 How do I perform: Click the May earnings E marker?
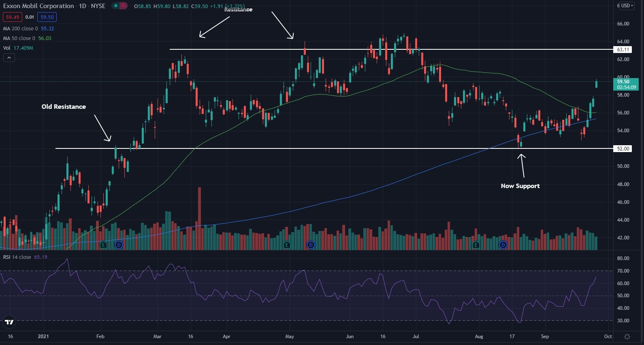287,245
